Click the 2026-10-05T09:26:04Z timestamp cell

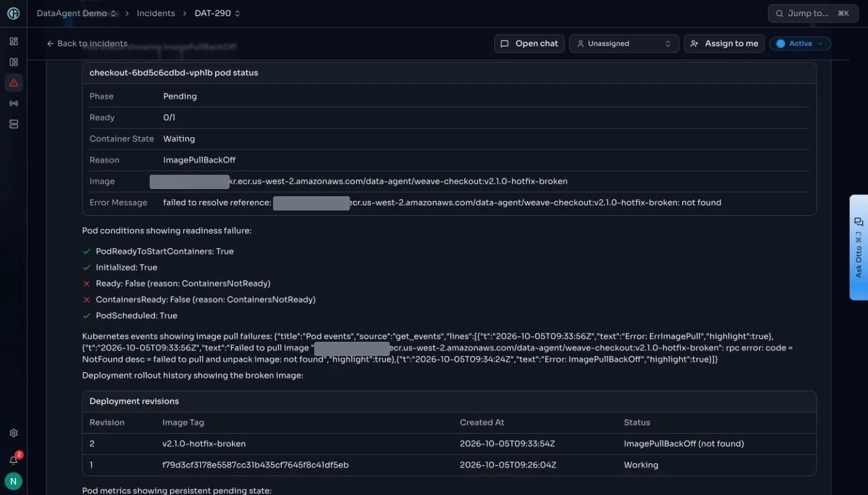click(x=508, y=465)
